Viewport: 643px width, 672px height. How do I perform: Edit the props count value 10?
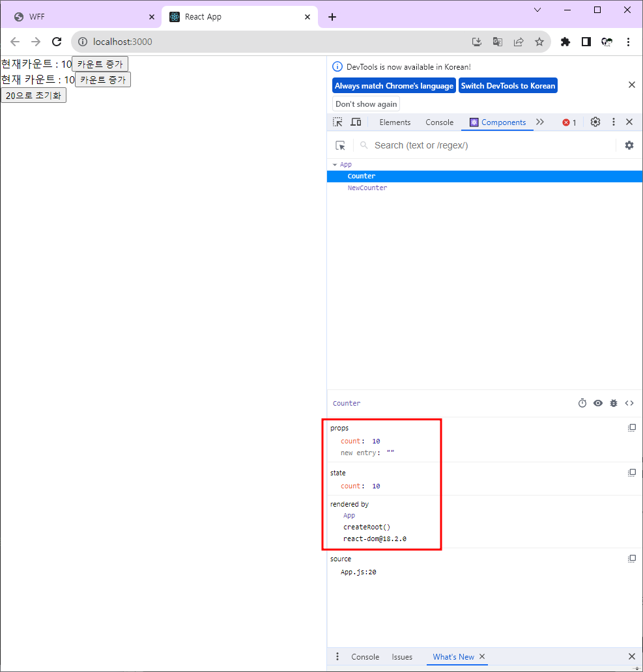[376, 441]
